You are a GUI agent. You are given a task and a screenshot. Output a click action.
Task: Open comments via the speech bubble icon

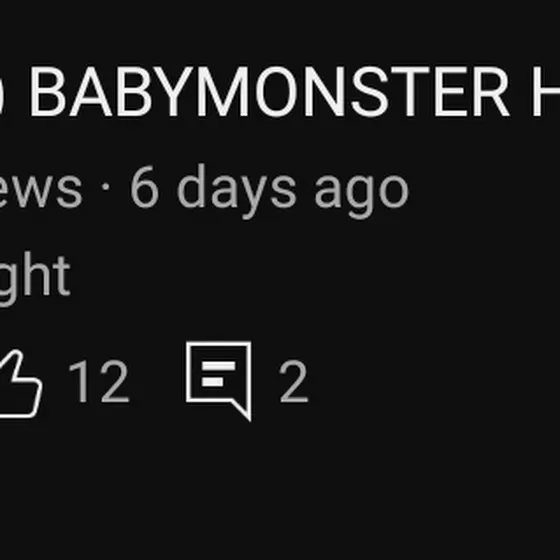(x=219, y=381)
